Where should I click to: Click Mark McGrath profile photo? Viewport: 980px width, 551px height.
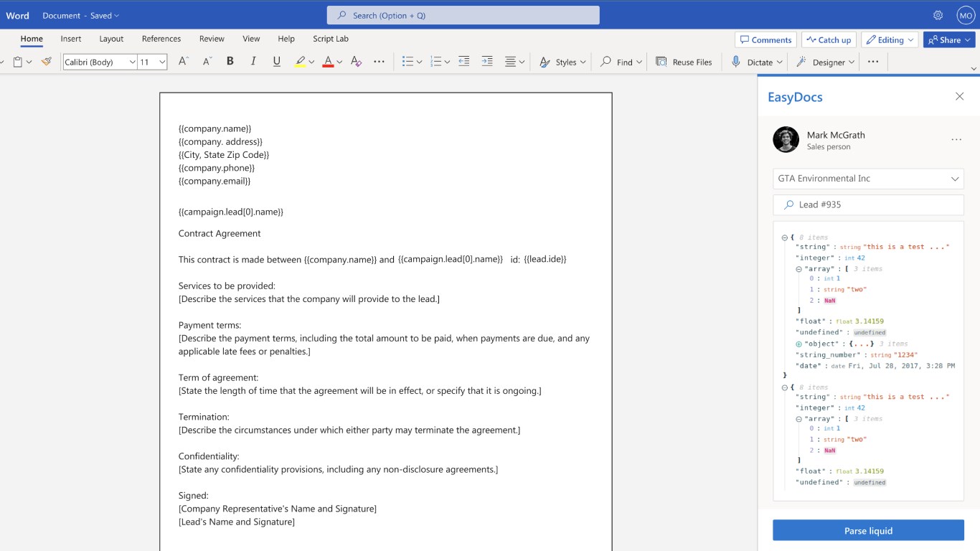click(x=786, y=140)
